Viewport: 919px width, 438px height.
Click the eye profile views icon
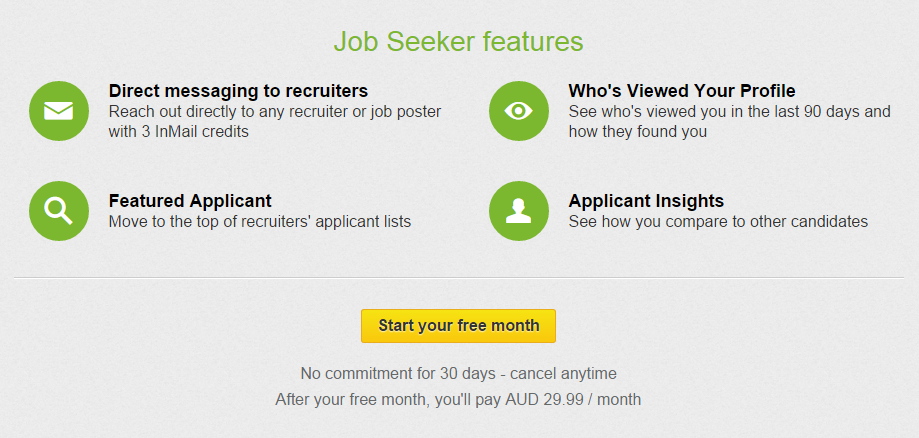coord(519,111)
